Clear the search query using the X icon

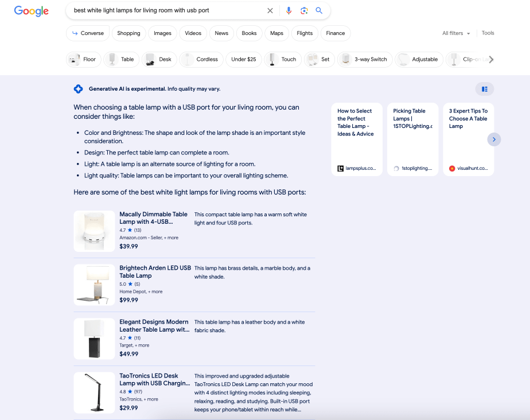[x=270, y=10]
